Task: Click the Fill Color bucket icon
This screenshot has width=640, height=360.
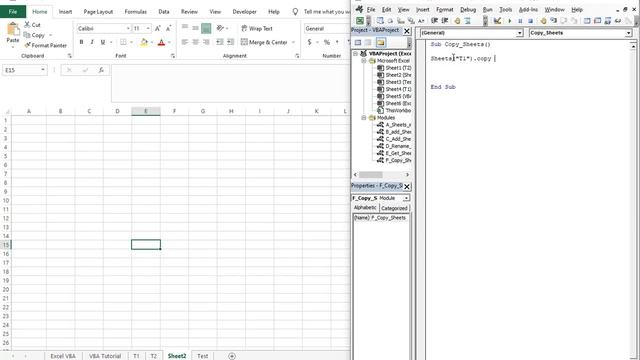Action: click(144, 42)
